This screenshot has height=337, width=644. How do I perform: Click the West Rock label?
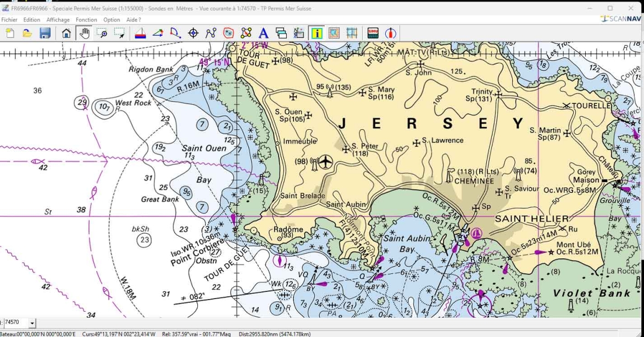click(x=133, y=103)
